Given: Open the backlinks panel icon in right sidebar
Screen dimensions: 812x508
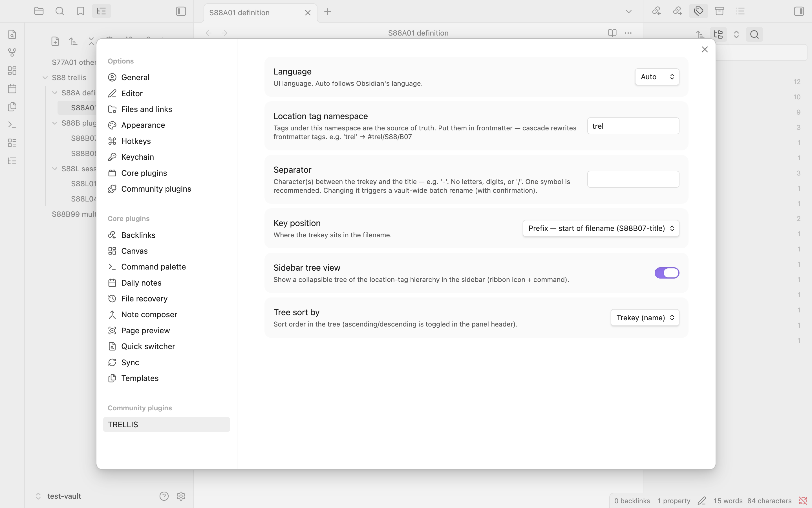Looking at the screenshot, I should [x=657, y=11].
